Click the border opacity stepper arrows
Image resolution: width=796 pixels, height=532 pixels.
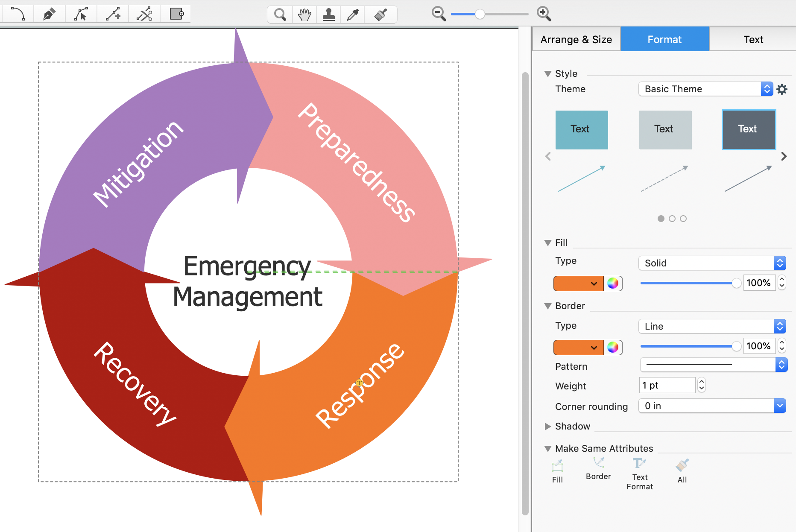tap(782, 346)
